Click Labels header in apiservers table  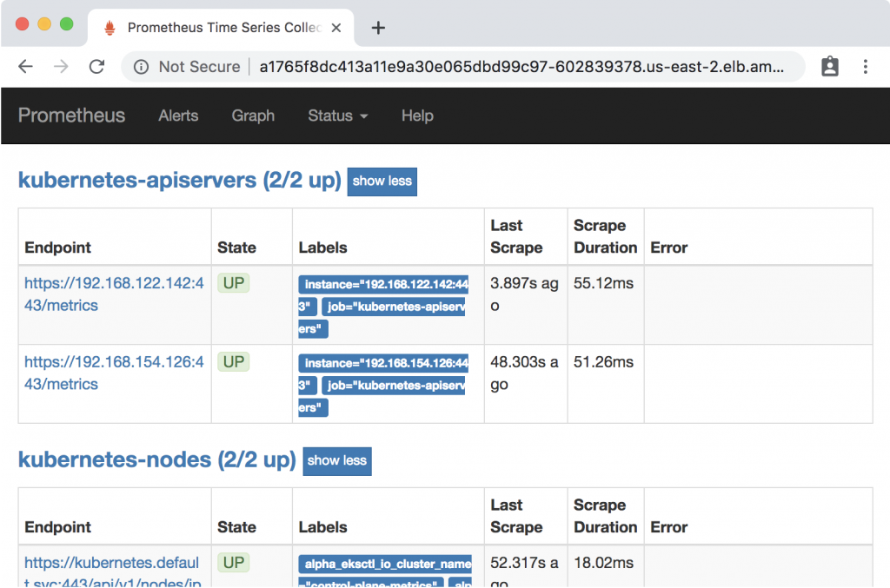click(323, 248)
